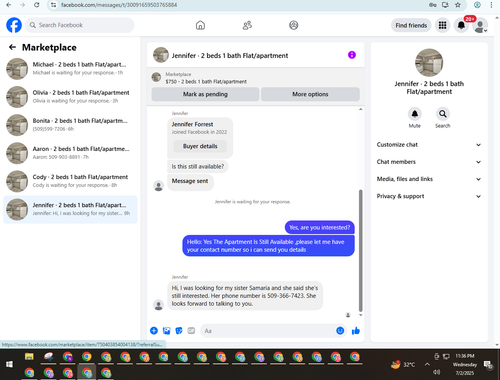Screen dimensions: 500x380
Task: Open the Facebook menu grid icon
Action: pyautogui.click(x=442, y=25)
